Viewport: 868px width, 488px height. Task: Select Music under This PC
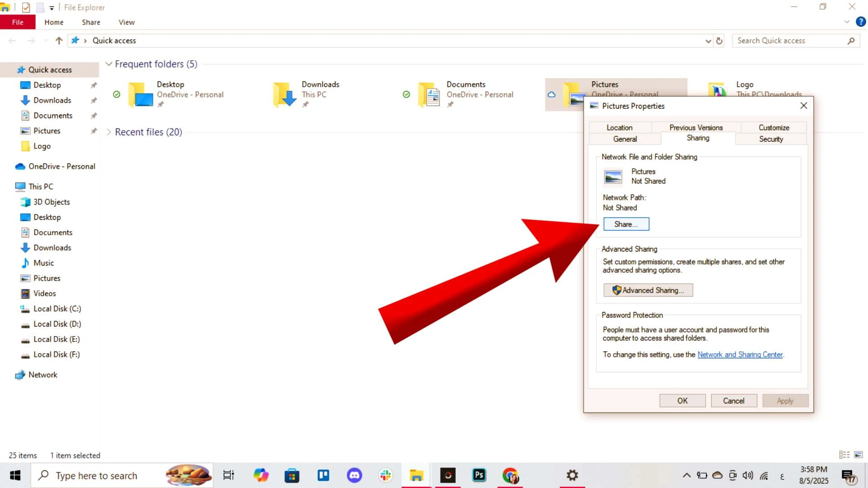(43, 263)
